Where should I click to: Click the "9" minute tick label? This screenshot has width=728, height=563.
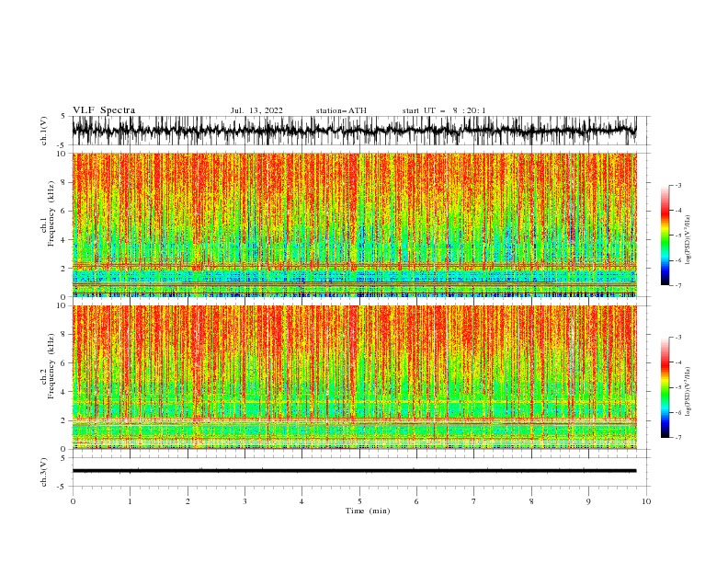point(588,501)
